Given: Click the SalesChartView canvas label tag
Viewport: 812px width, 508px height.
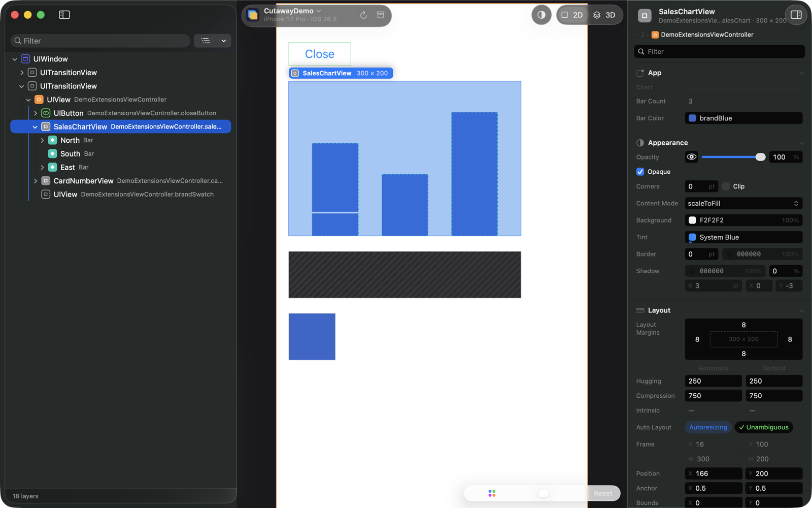Looking at the screenshot, I should (x=341, y=73).
